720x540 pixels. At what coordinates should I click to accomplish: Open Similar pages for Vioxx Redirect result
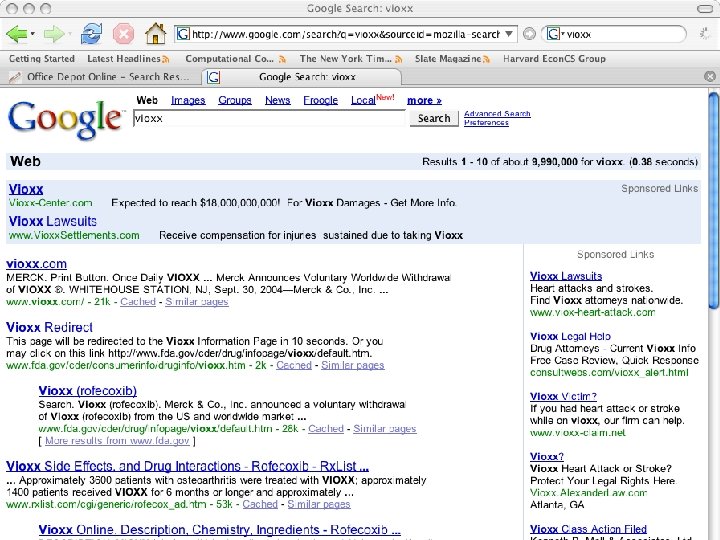pos(353,365)
